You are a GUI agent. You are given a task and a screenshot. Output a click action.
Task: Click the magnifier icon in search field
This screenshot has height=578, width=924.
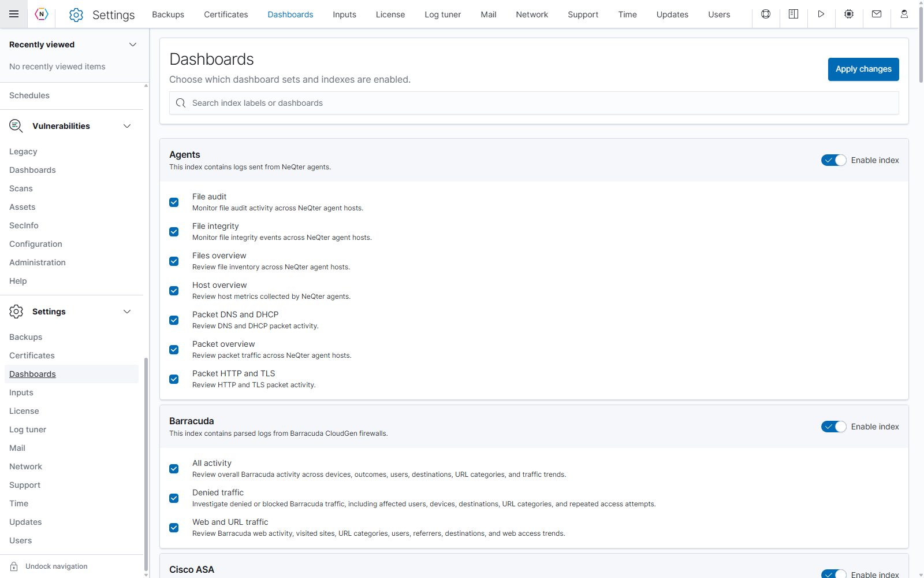tap(181, 103)
